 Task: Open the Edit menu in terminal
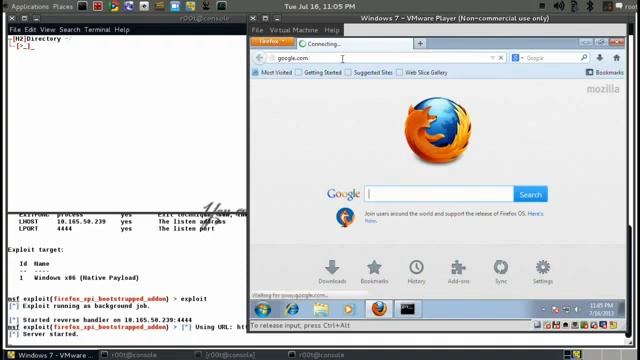pyautogui.click(x=30, y=29)
